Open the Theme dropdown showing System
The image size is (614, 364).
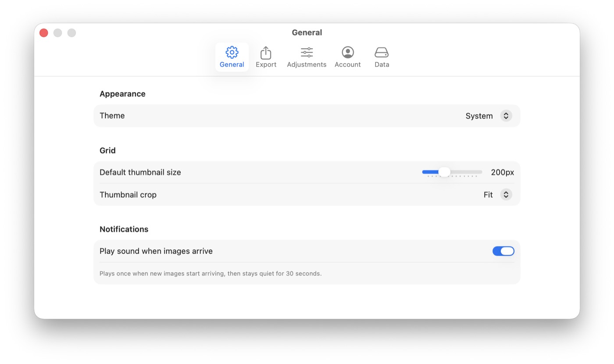(489, 116)
